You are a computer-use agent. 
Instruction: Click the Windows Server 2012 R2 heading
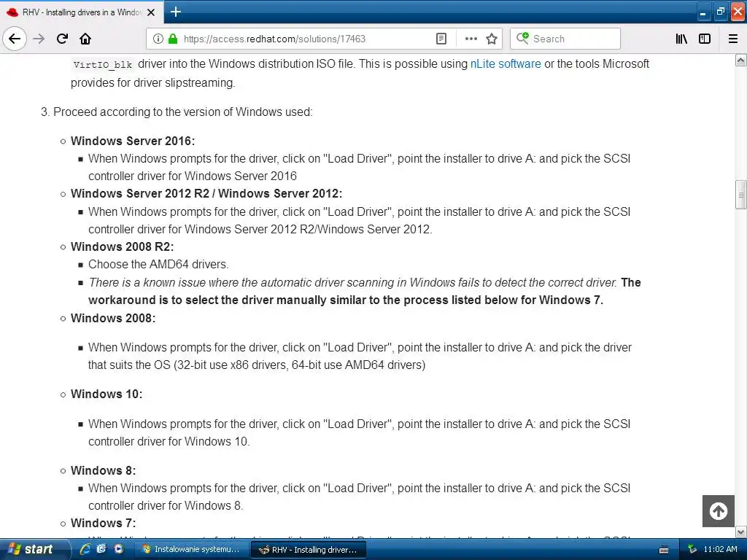click(206, 193)
